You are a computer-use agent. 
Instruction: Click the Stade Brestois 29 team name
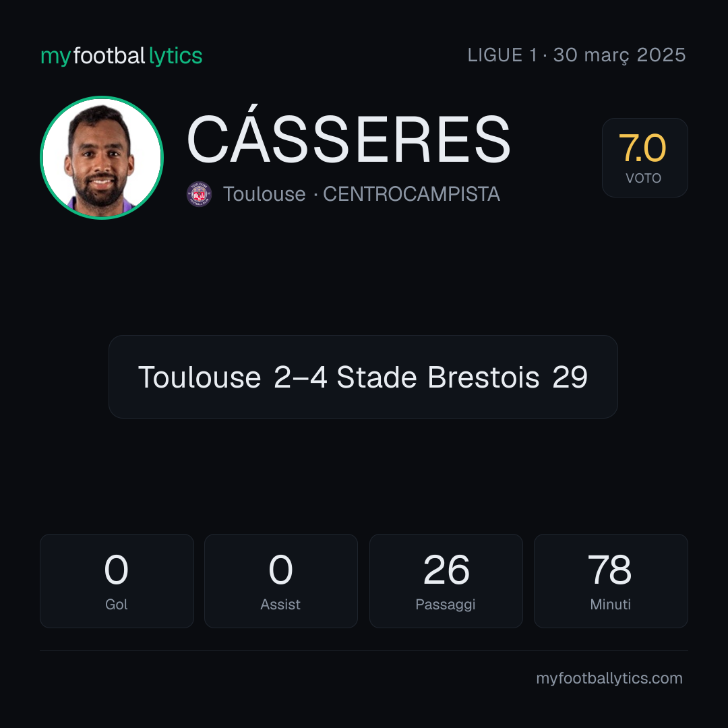point(462,377)
